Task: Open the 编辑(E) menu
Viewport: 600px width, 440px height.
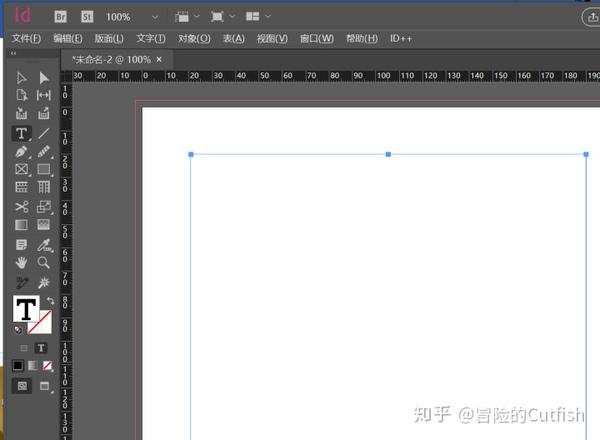Action: (x=68, y=38)
